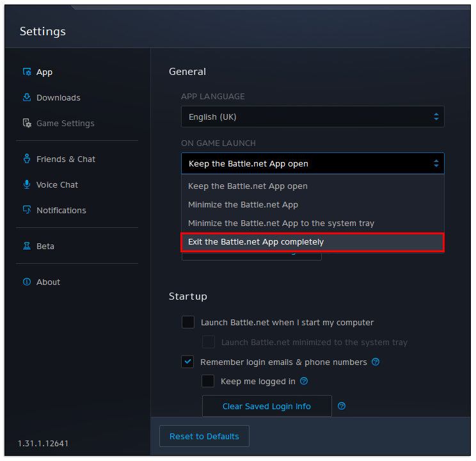The height and width of the screenshot is (461, 476).
Task: Open the App Language dropdown showing English (UK)
Action: pos(313,117)
